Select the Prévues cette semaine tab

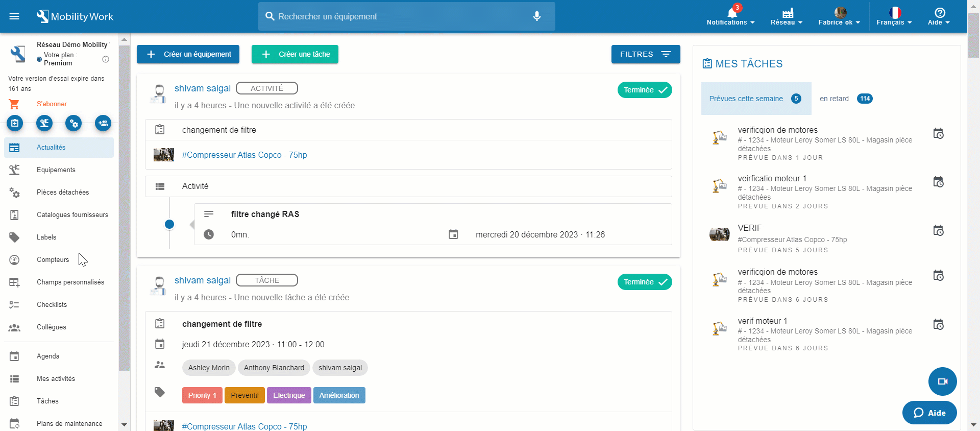(755, 99)
